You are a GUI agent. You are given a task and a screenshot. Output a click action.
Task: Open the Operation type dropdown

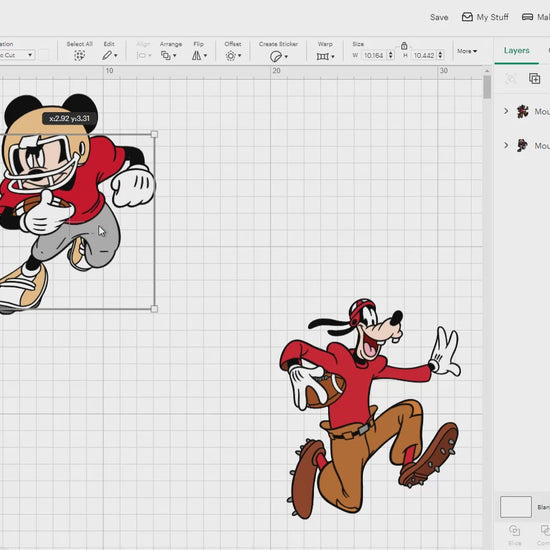point(17,55)
